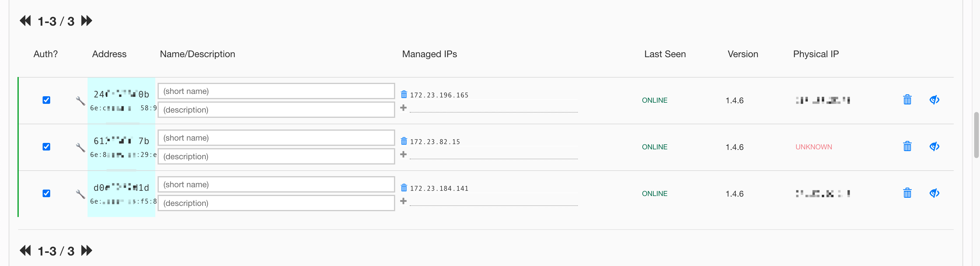Toggle Auth checkbox for member ending 7b
The height and width of the screenshot is (266, 980).
click(46, 147)
